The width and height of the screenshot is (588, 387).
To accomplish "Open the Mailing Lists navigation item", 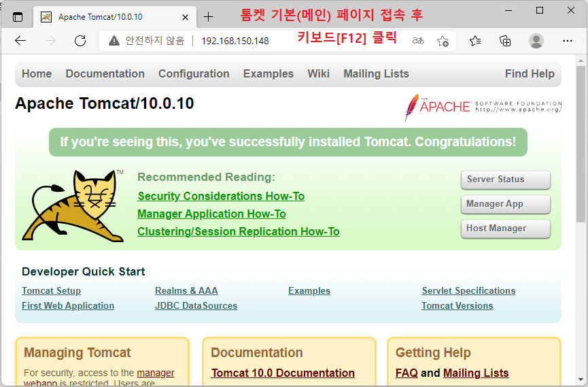I will pyautogui.click(x=376, y=73).
